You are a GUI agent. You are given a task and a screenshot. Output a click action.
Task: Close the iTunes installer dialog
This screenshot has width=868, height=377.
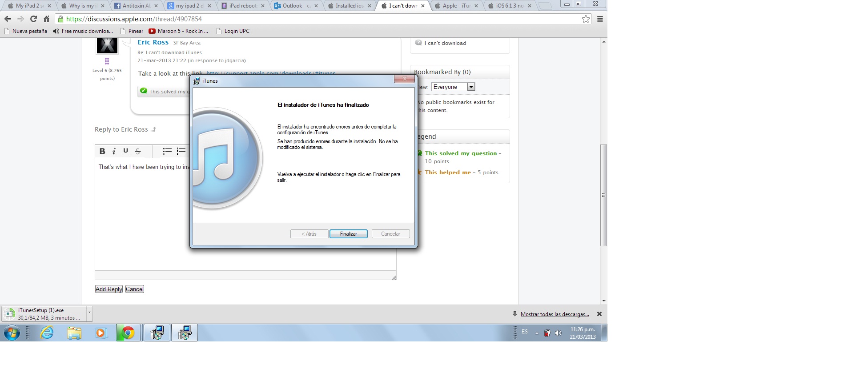[x=404, y=79]
